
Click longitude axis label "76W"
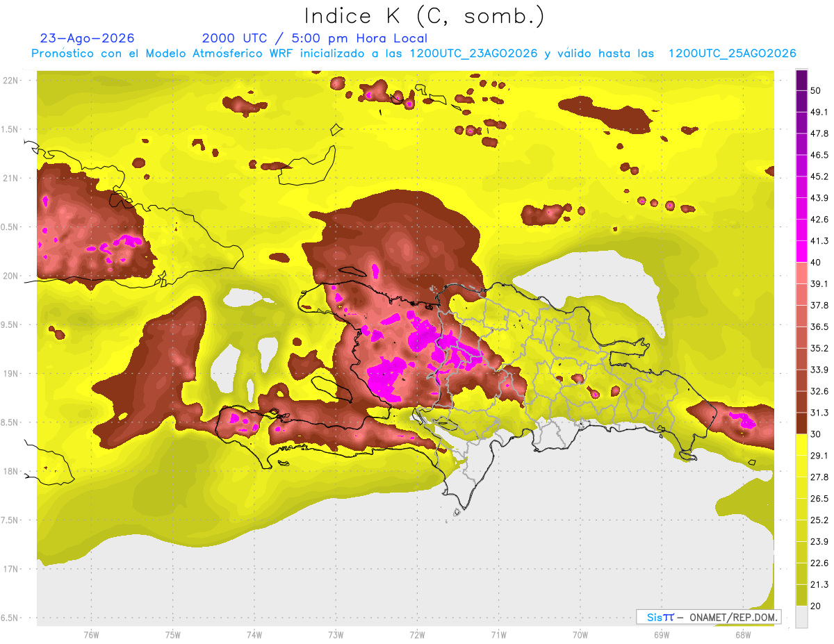(91, 635)
